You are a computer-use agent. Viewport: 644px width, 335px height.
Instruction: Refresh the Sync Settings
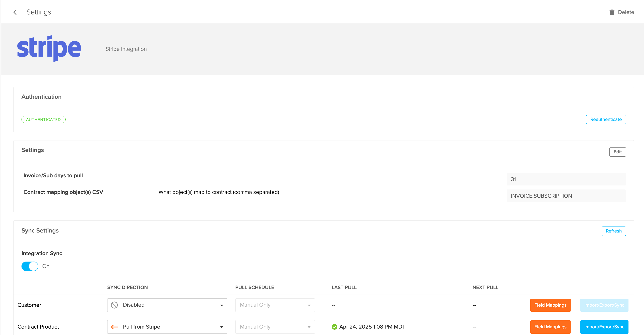click(613, 231)
